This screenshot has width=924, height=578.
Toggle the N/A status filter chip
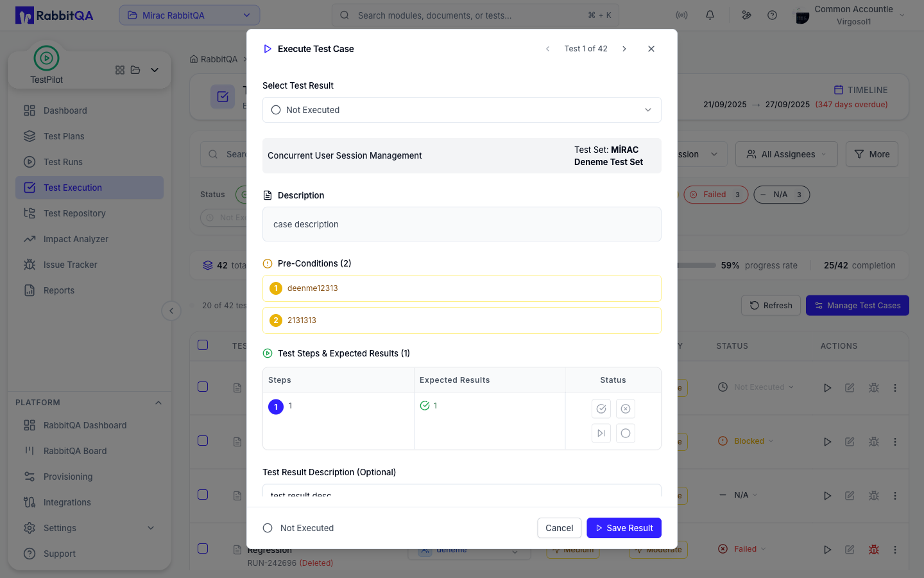(782, 195)
